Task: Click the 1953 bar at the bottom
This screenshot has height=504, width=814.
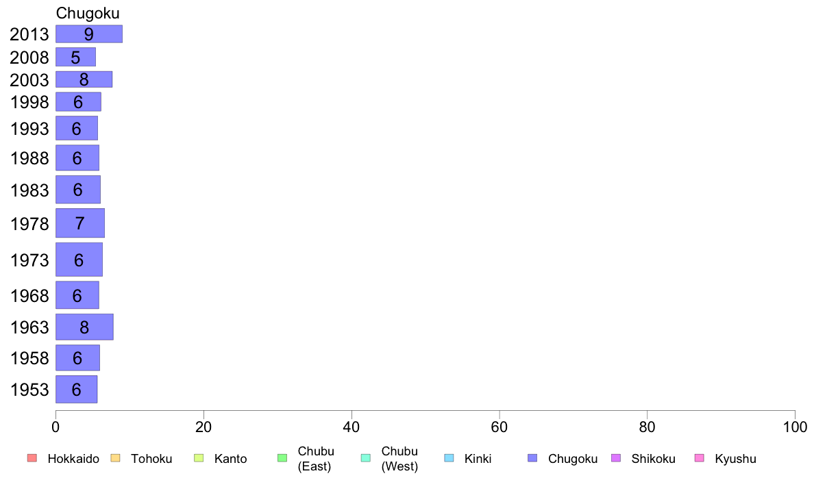Action: (x=76, y=389)
